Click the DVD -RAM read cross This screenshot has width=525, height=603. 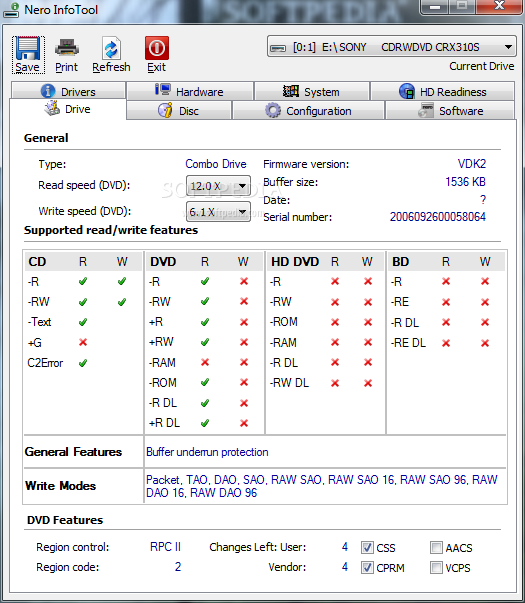[x=205, y=362]
